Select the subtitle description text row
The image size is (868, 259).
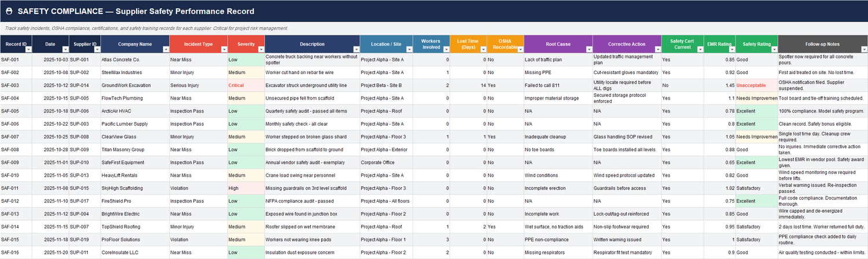coord(434,28)
